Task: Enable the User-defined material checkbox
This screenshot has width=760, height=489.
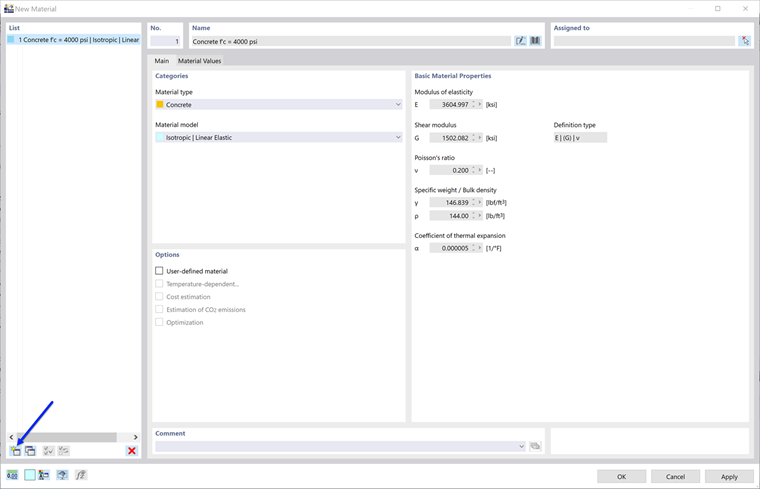Action: coord(159,271)
